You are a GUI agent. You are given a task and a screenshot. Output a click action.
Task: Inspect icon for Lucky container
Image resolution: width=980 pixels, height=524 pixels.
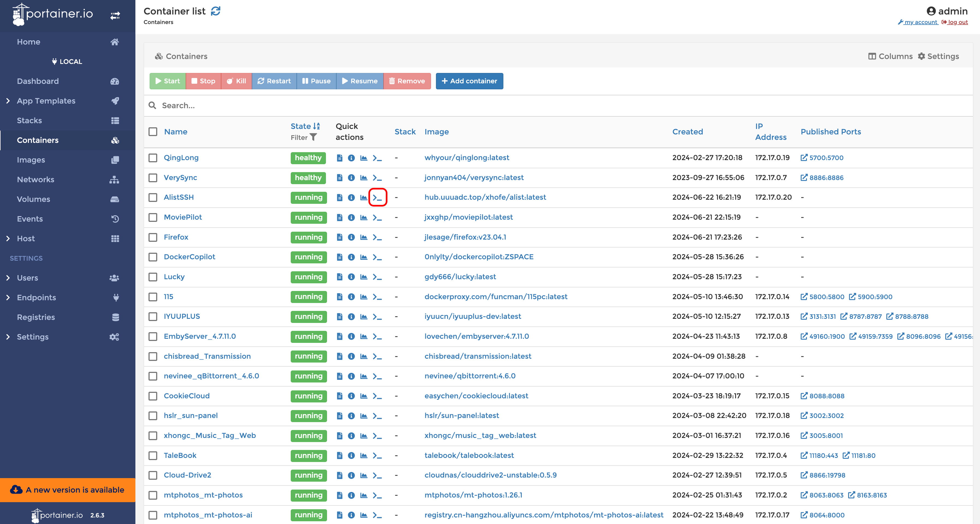point(351,277)
